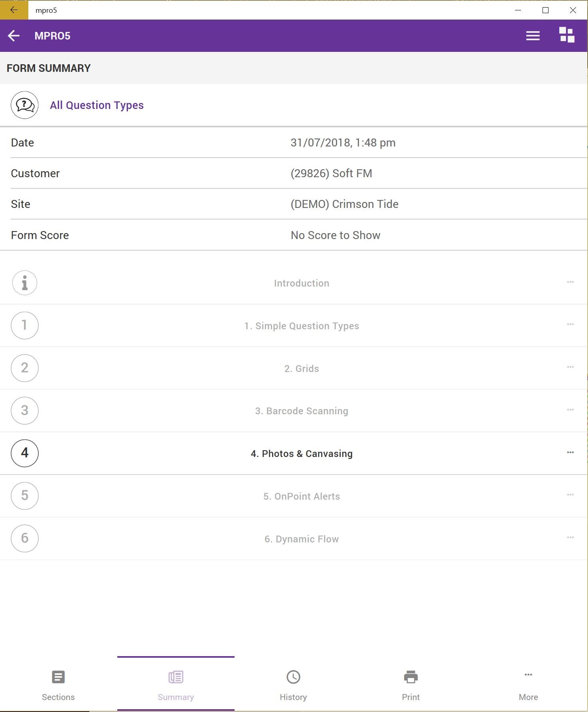
Task: Switch to the Sections tab
Action: [58, 684]
